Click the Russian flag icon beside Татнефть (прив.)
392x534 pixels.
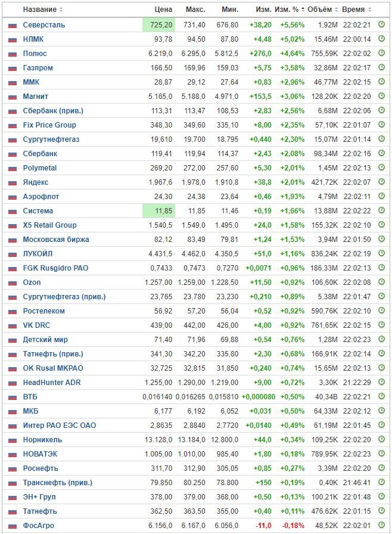point(13,355)
